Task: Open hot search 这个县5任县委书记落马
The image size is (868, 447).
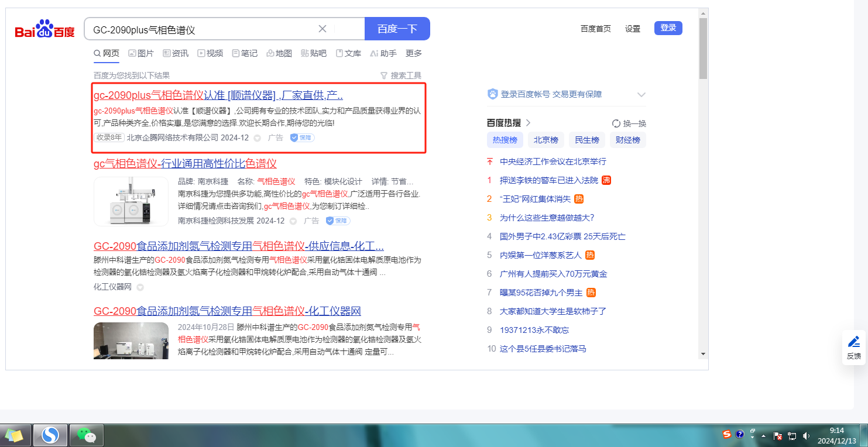Action: 543,349
